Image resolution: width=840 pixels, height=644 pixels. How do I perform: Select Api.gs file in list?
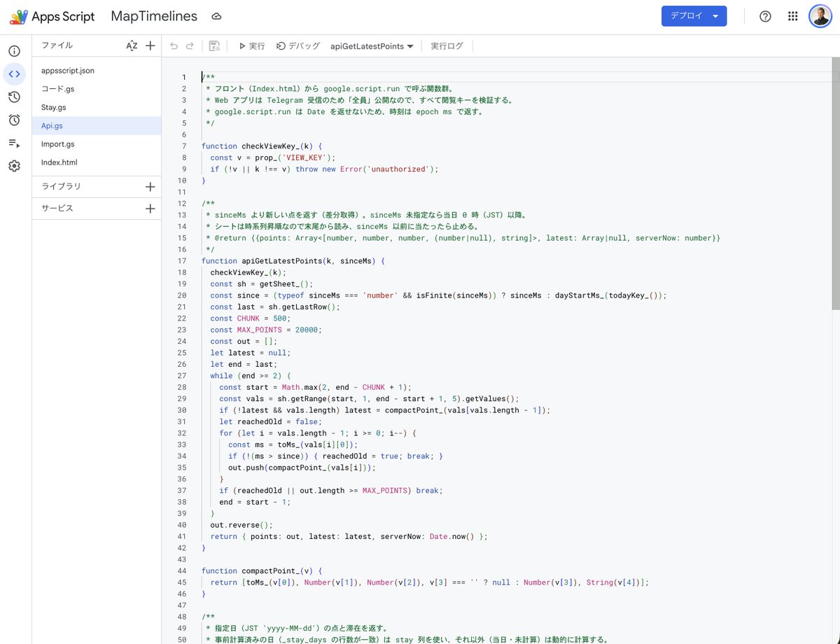point(97,125)
